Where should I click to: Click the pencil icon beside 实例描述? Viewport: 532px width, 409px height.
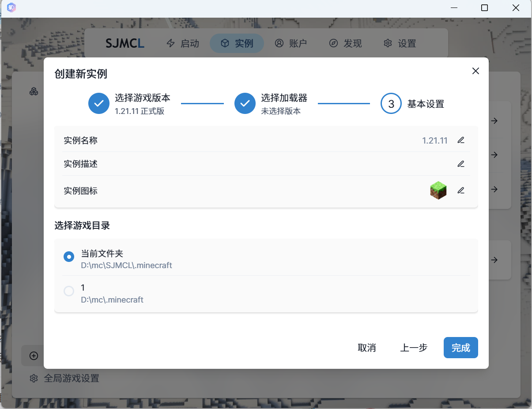pyautogui.click(x=461, y=164)
